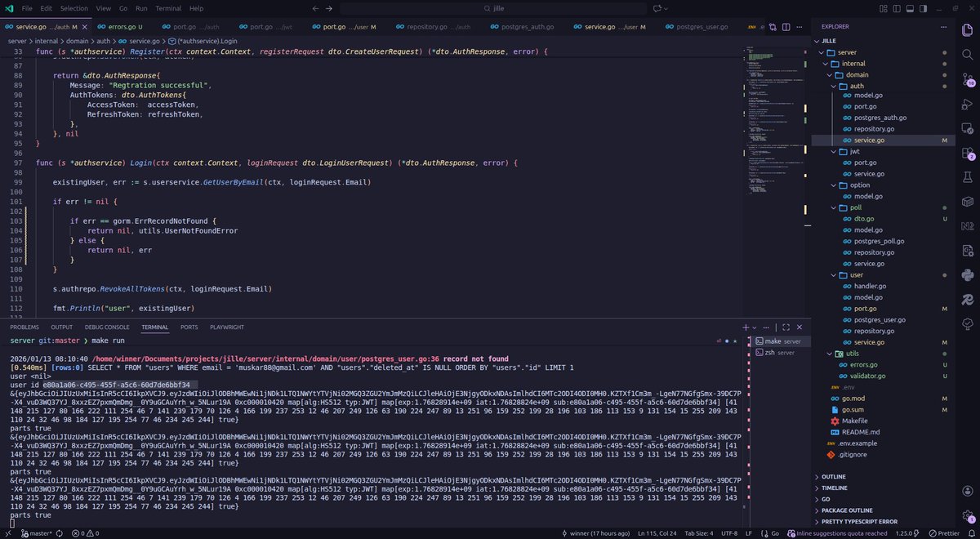The width and height of the screenshot is (980, 539).
Task: Switch to the PORTS panel tab
Action: click(x=189, y=327)
